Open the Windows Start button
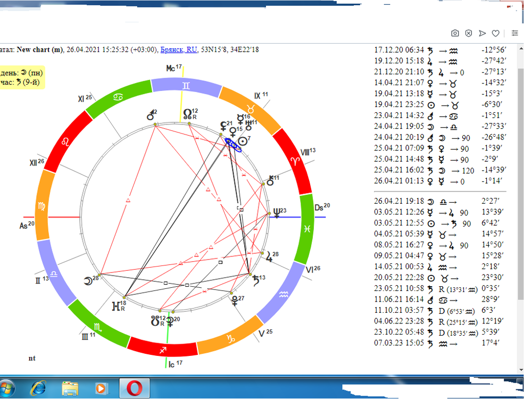532x399 pixels. point(6,388)
